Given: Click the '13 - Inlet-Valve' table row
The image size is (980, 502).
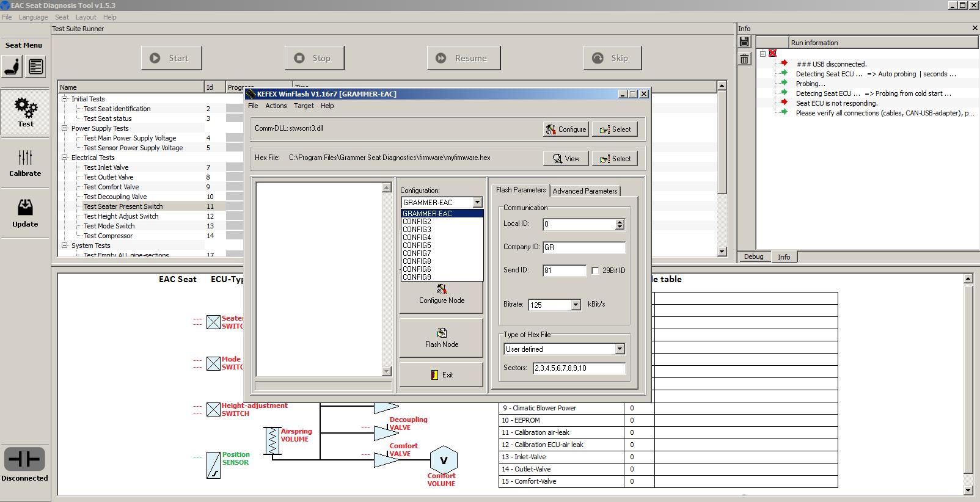Looking at the screenshot, I should pyautogui.click(x=668, y=457).
